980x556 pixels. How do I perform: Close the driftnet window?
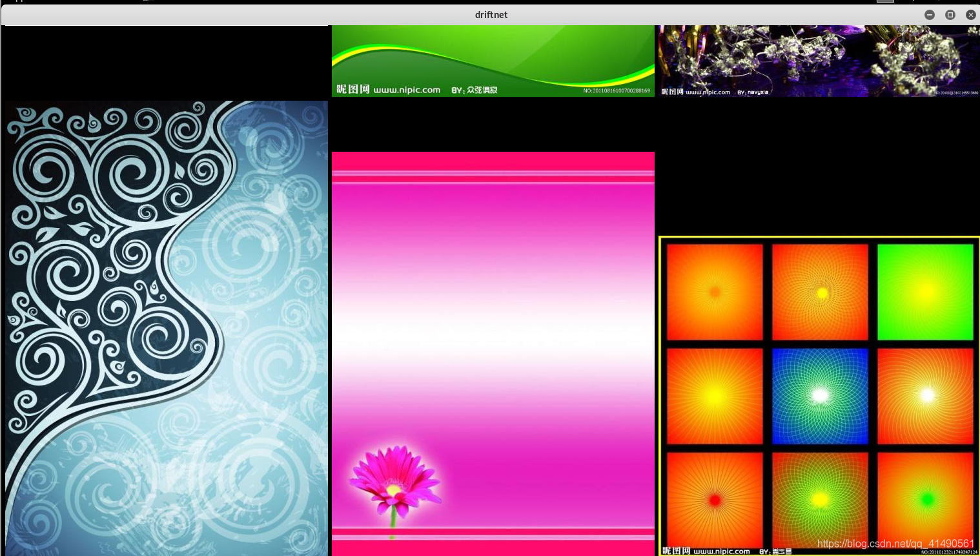point(971,14)
